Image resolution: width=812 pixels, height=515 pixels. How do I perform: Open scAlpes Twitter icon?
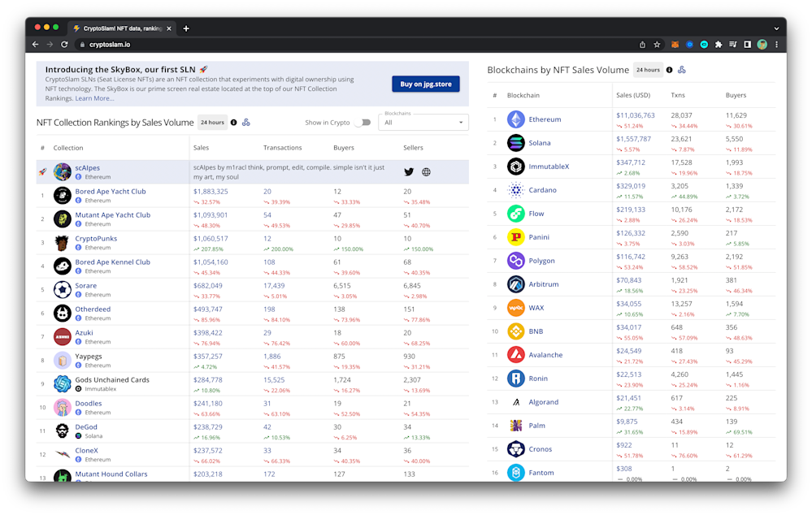click(409, 172)
